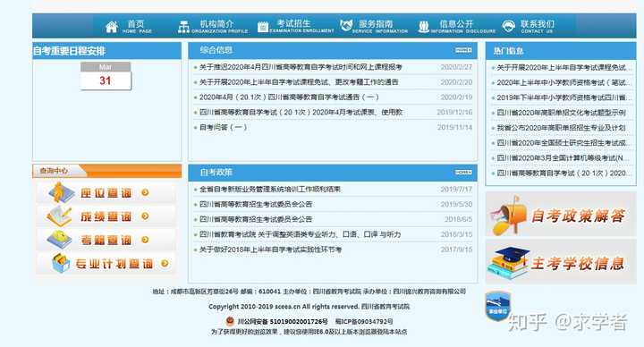Viewport: 644px width, 347px height.
Task: Open the 服务指南 navigation menu item
Action: point(380,26)
